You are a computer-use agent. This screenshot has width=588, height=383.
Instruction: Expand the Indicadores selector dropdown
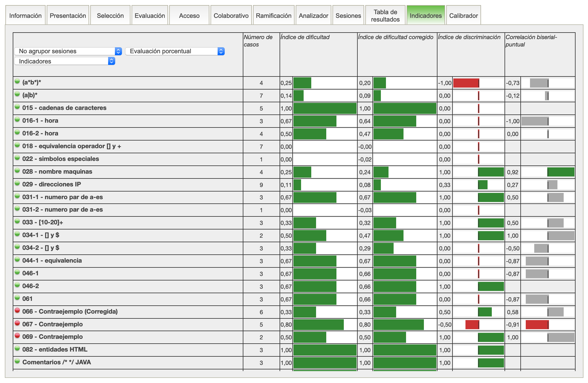(x=65, y=61)
